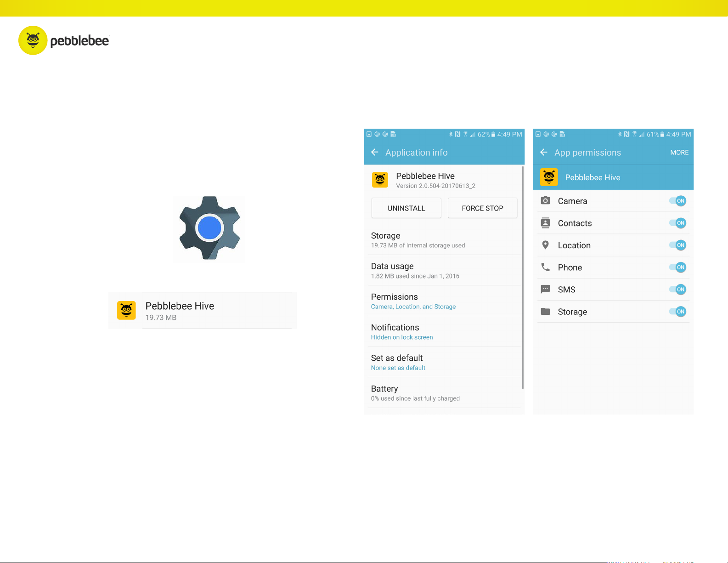Toggle the SMS permission switch

click(x=678, y=289)
